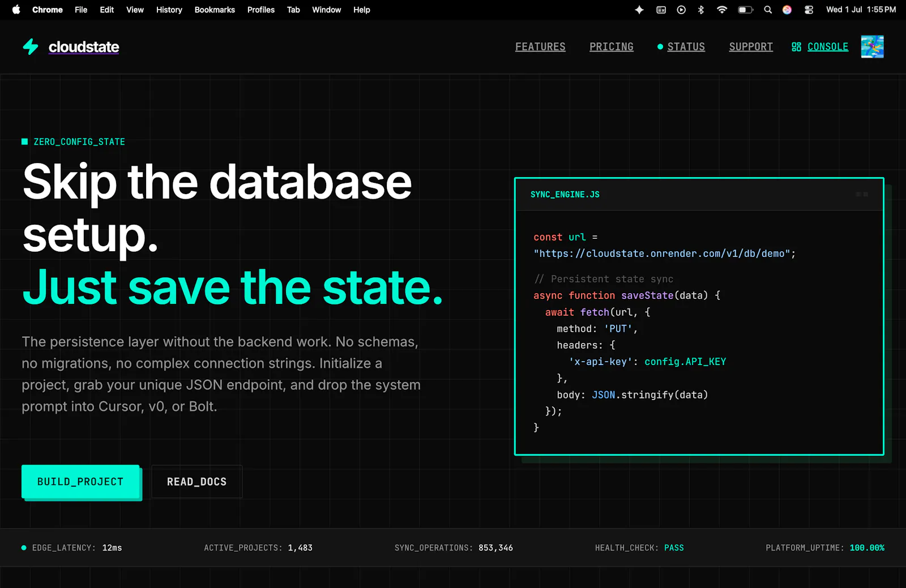This screenshot has height=588, width=906.
Task: Open the Tab menu
Action: [x=293, y=10]
